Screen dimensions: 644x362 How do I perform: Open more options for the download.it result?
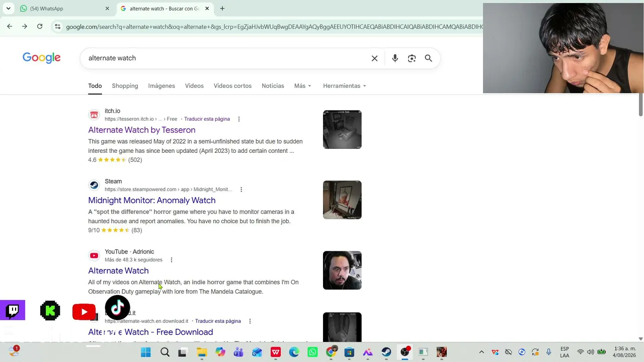(250, 321)
